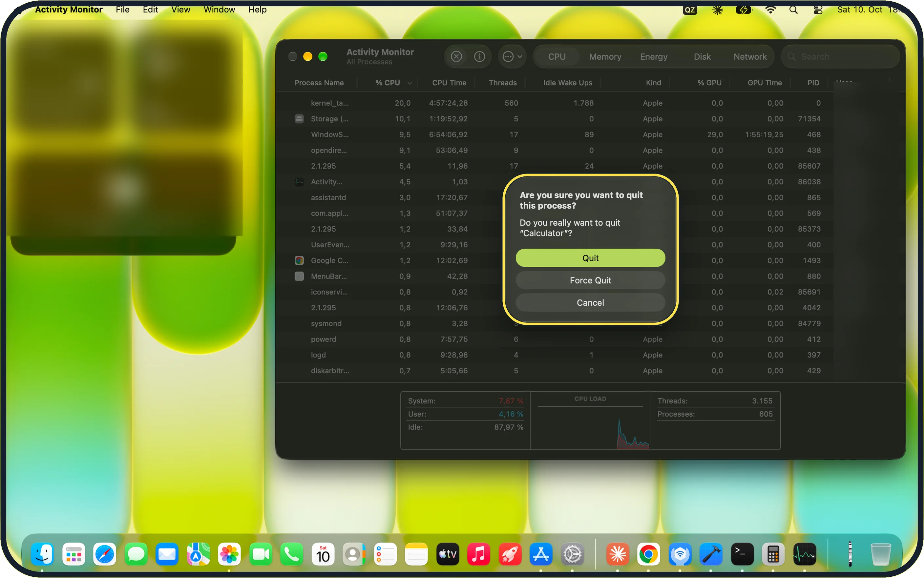Click the stop process X toolbar icon
This screenshot has width=924, height=578.
coord(456,56)
